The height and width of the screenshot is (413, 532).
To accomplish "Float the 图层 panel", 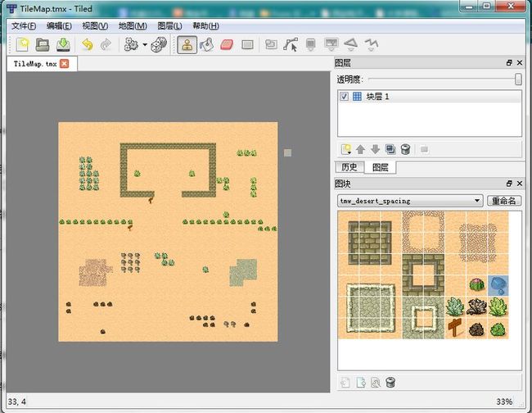I will tap(509, 63).
